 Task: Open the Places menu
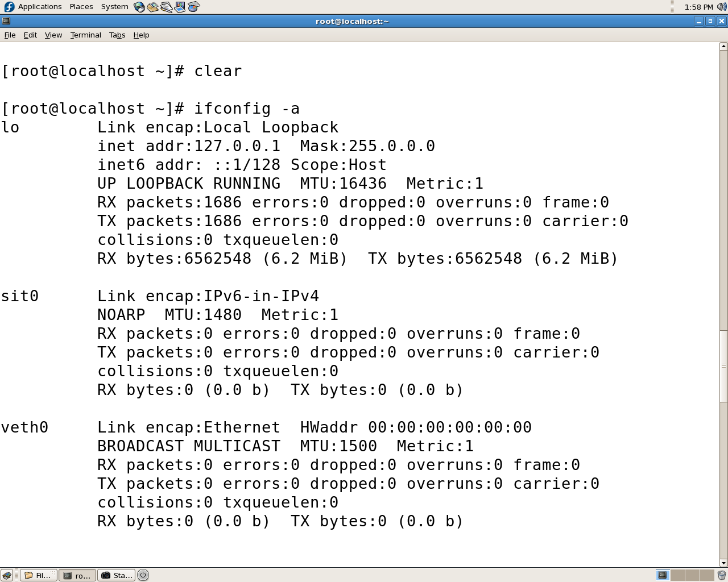(x=80, y=6)
